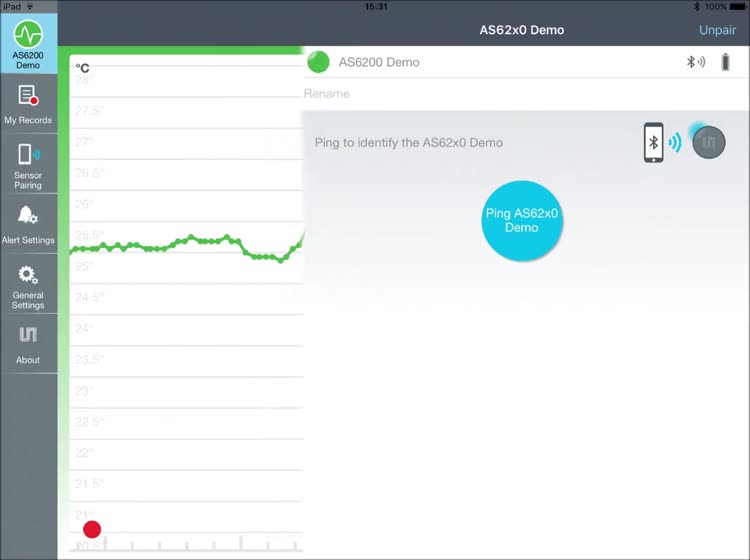Tap the iPad battery indicator in status bar

coord(735,6)
